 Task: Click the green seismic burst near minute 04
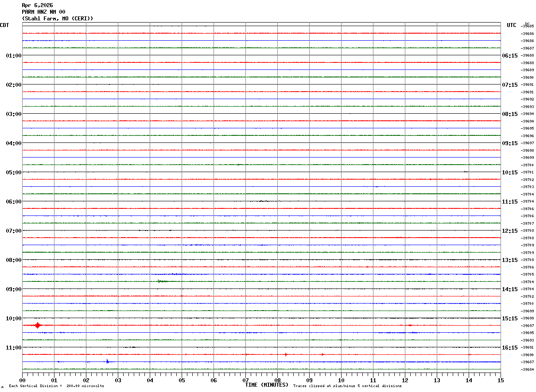click(x=162, y=281)
